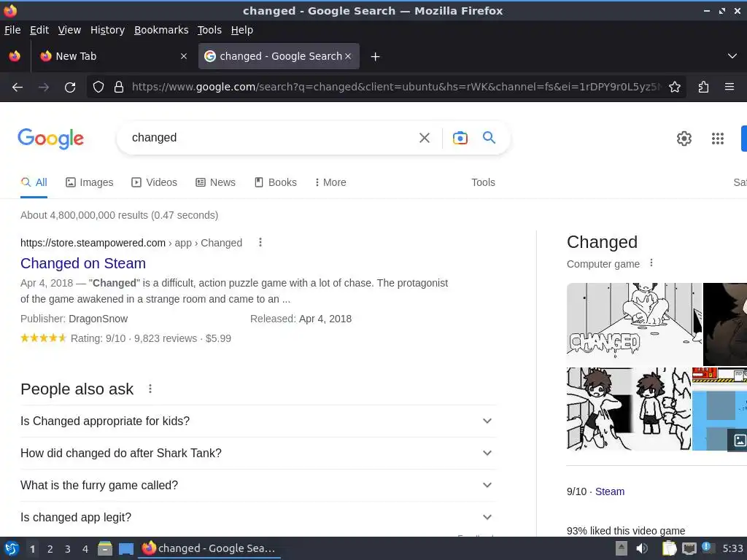Close the changed - Google Search tab
This screenshot has width=747, height=560.
(348, 56)
